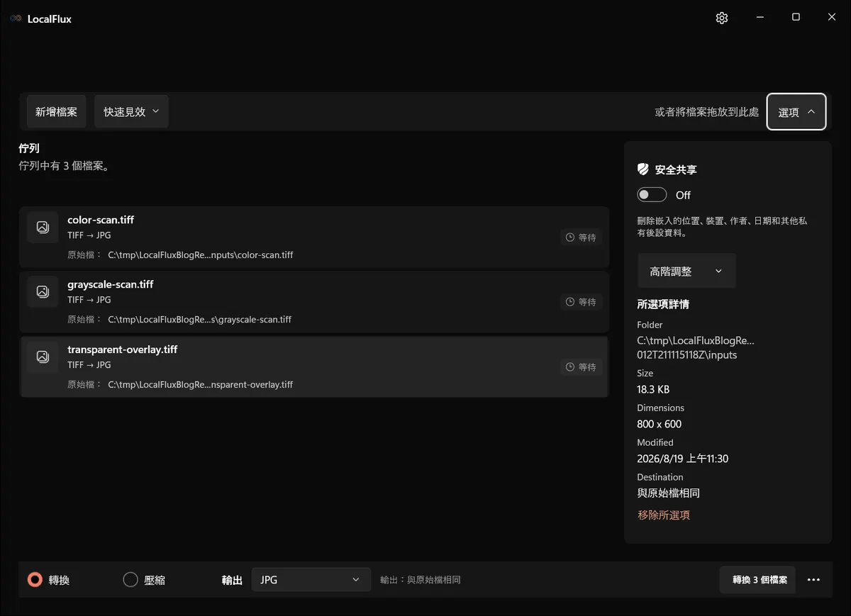Open the 快速見效 dropdown
Screen dimensions: 851x616
(x=131, y=112)
